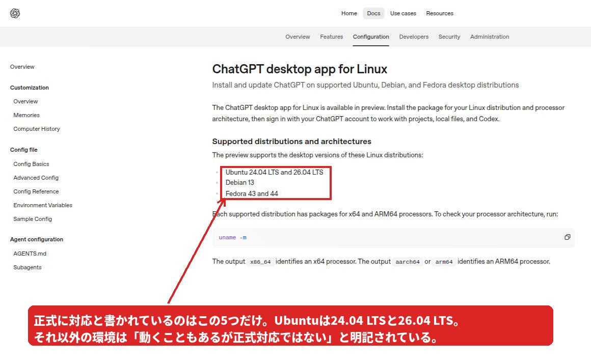The width and height of the screenshot is (591, 364).
Task: Open the Sample Config page
Action: tap(33, 219)
